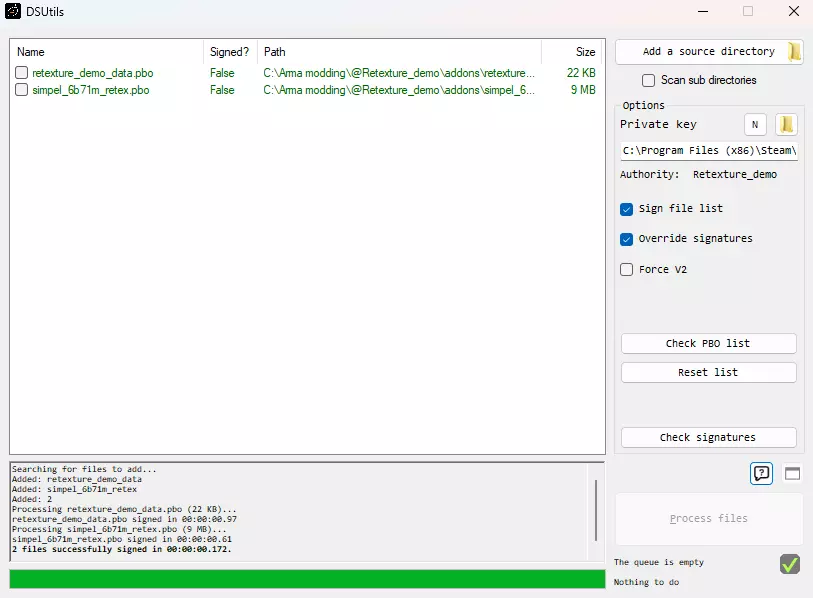Click the 9 MB size cell
This screenshot has height=598, width=813.
coord(583,90)
